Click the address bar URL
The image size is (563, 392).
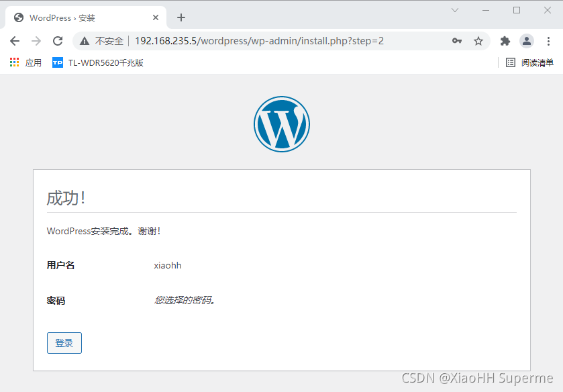click(x=259, y=41)
